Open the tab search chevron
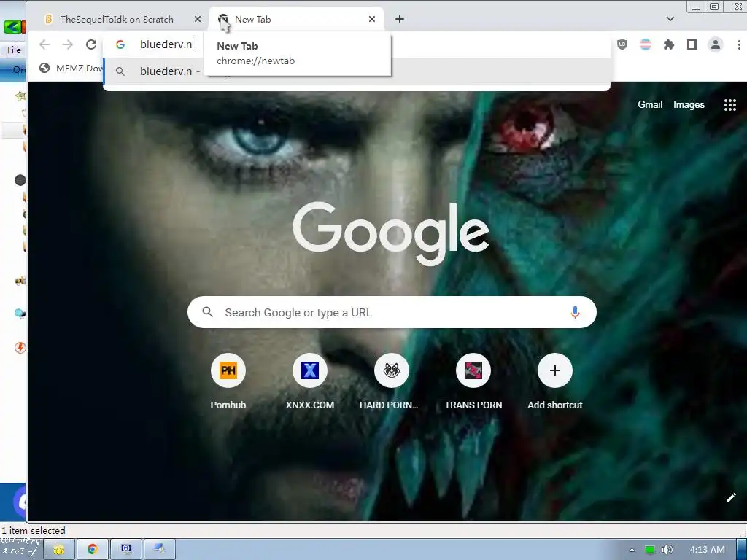The height and width of the screenshot is (560, 747). 670,19
